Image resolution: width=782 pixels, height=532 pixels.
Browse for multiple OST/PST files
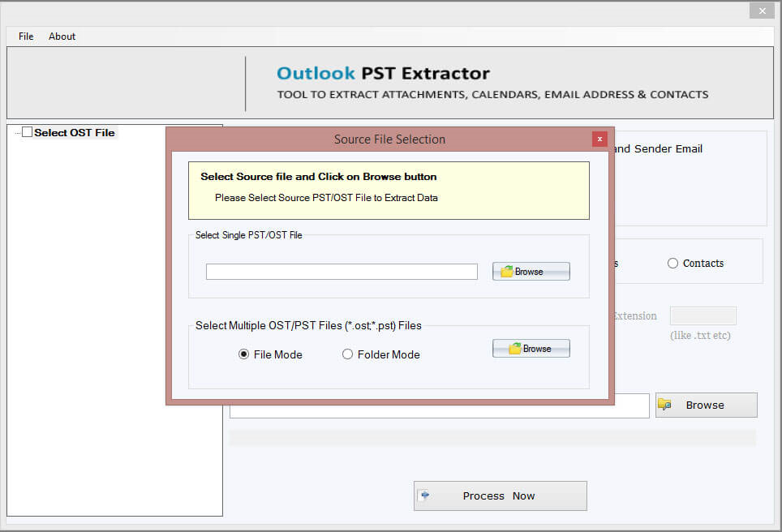[531, 349]
